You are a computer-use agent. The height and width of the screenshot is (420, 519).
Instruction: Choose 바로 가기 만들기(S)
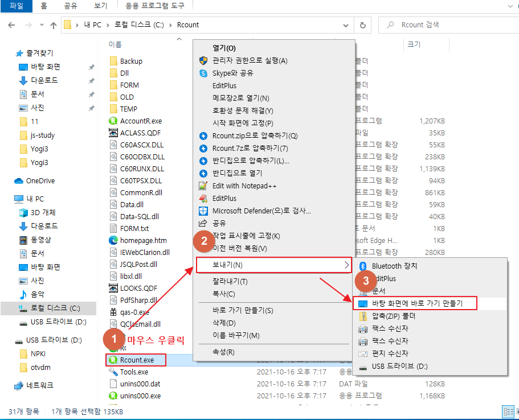pyautogui.click(x=243, y=311)
